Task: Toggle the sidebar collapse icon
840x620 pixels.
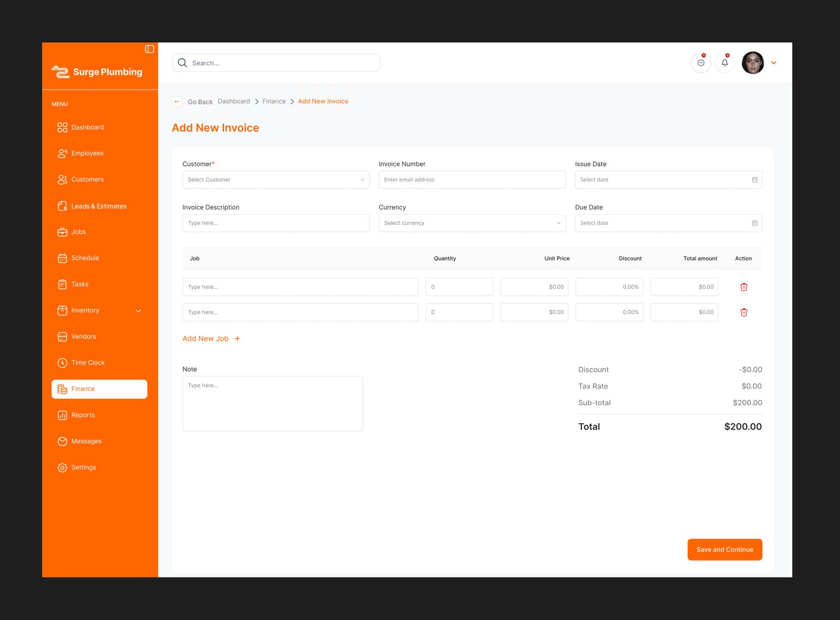Action: point(150,49)
